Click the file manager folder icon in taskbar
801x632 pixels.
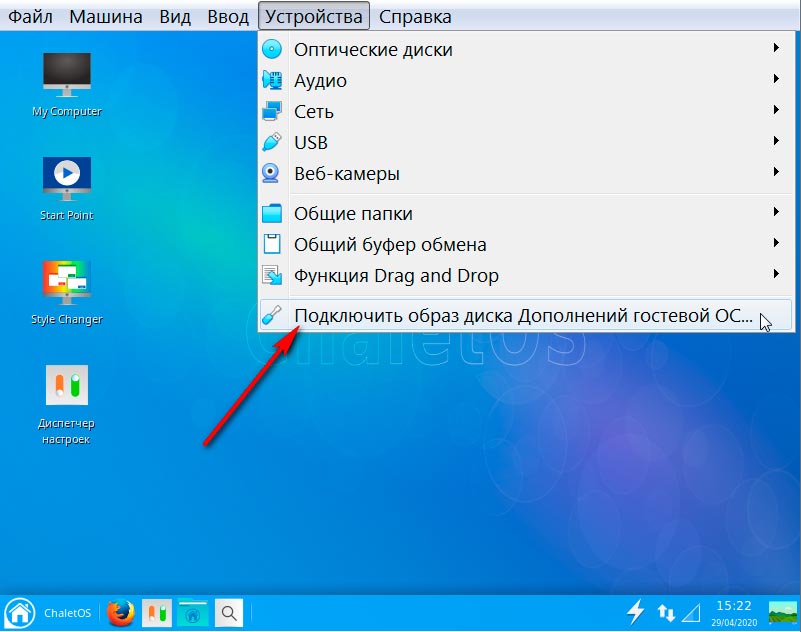point(193,612)
